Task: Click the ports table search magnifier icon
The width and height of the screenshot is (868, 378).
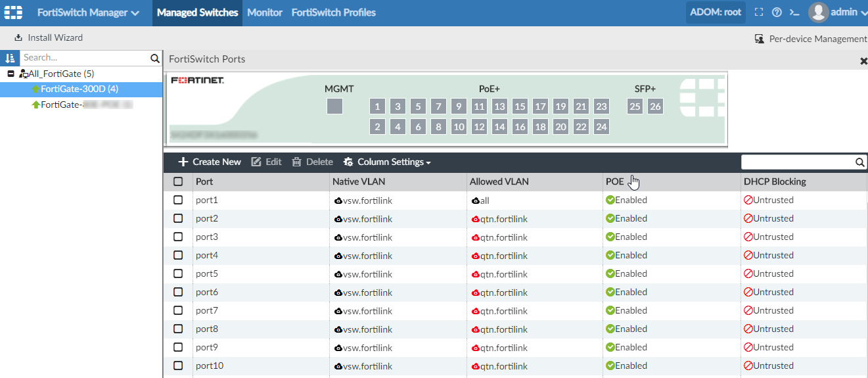Action: click(860, 162)
